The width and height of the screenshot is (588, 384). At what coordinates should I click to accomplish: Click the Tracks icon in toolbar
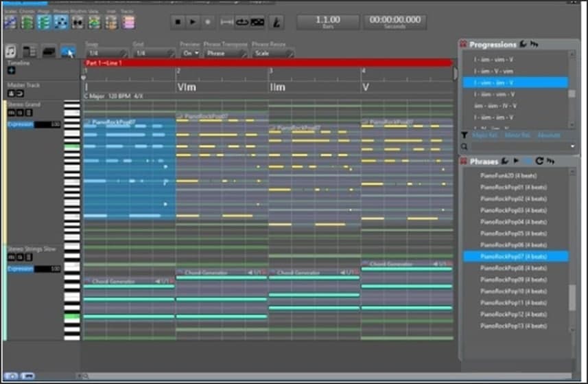[128, 22]
